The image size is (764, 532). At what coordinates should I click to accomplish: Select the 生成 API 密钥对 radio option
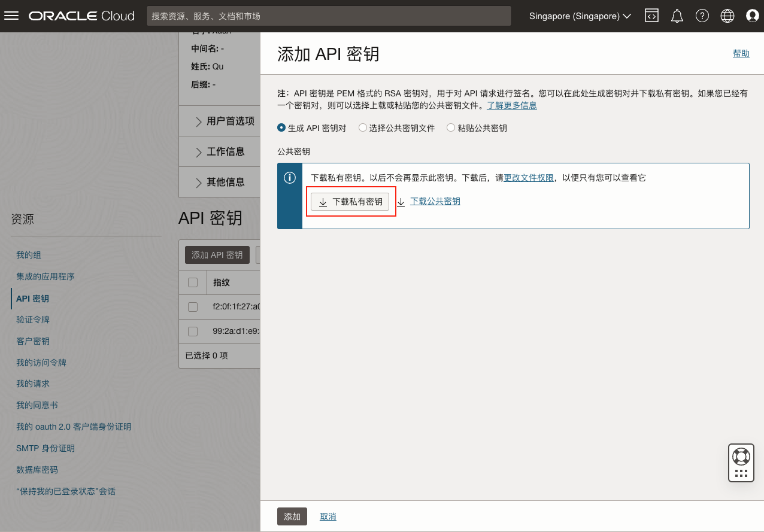[x=281, y=128]
